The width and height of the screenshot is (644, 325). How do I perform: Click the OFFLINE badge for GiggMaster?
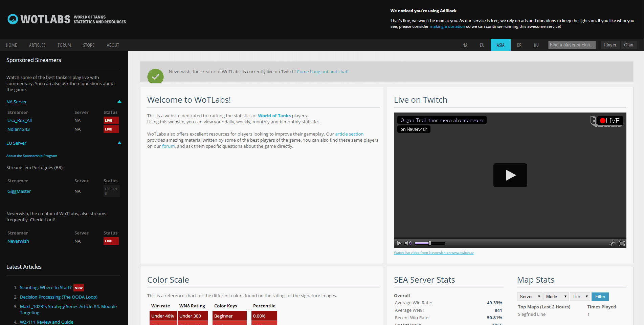click(111, 191)
